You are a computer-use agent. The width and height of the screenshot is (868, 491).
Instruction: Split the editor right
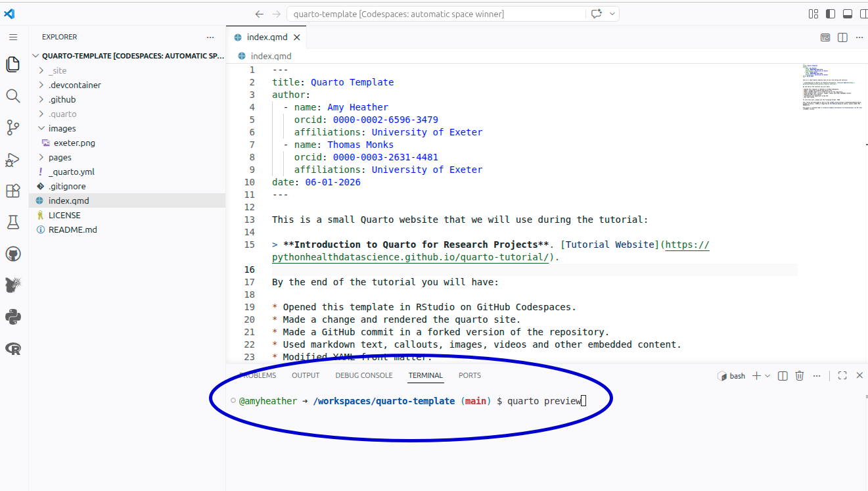point(842,37)
